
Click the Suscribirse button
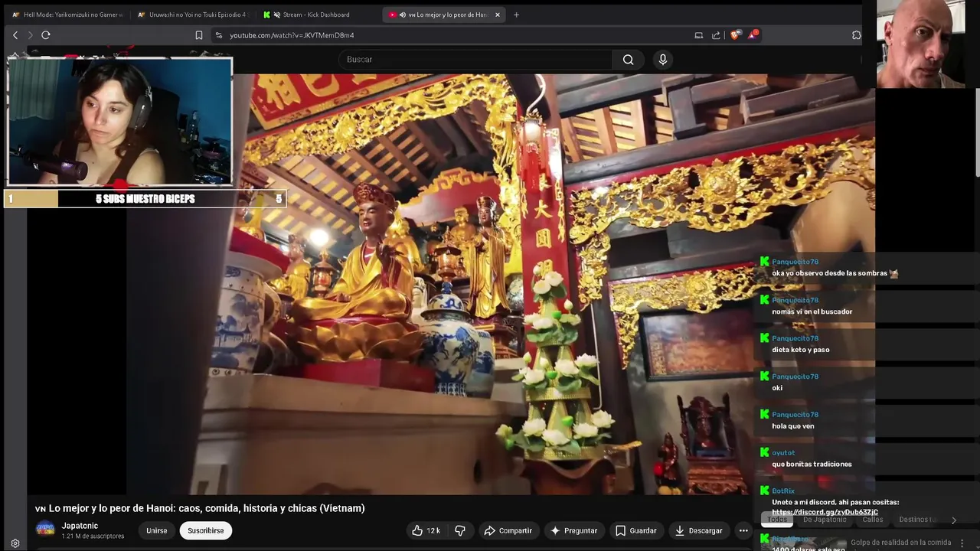206,530
